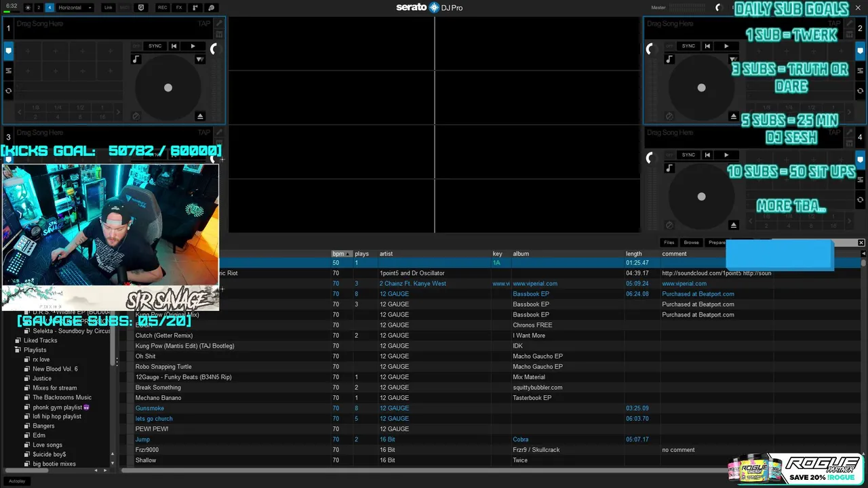Image resolution: width=868 pixels, height=488 pixels.
Task: Sort library by the length column
Action: point(642,253)
